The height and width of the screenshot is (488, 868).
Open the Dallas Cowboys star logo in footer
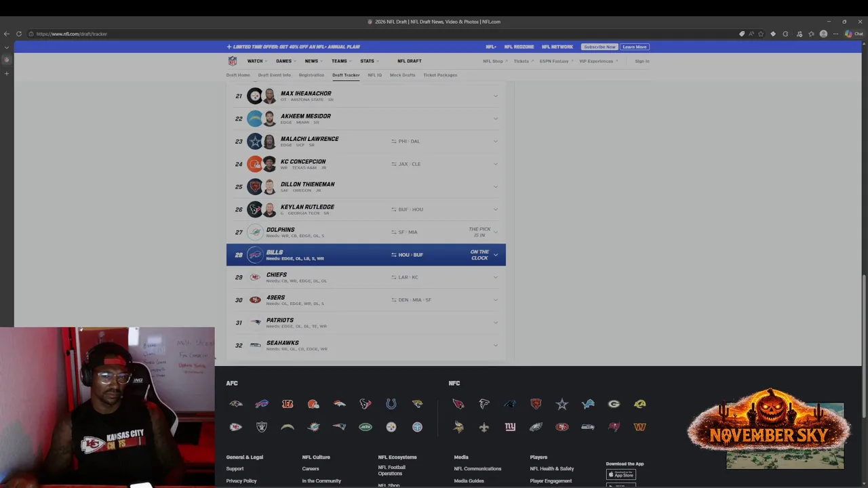562,404
